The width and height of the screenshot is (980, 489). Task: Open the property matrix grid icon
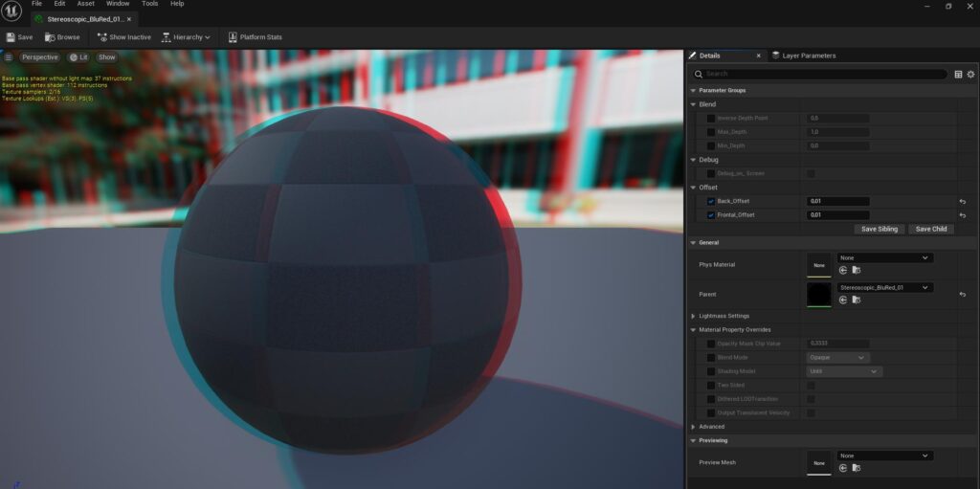[x=958, y=74]
